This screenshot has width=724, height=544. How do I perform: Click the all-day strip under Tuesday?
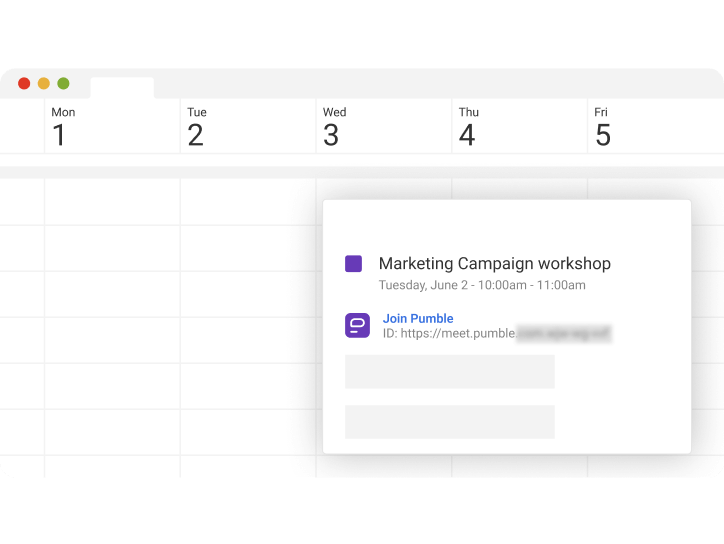click(248, 172)
